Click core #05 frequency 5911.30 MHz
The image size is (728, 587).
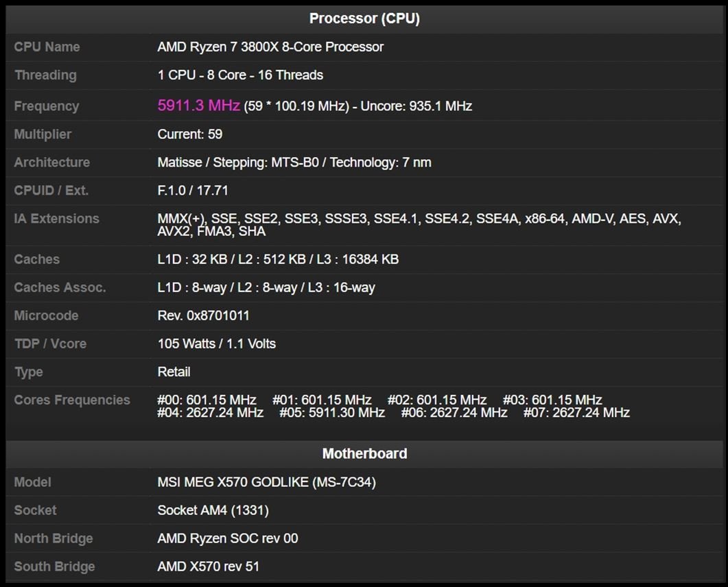(332, 412)
